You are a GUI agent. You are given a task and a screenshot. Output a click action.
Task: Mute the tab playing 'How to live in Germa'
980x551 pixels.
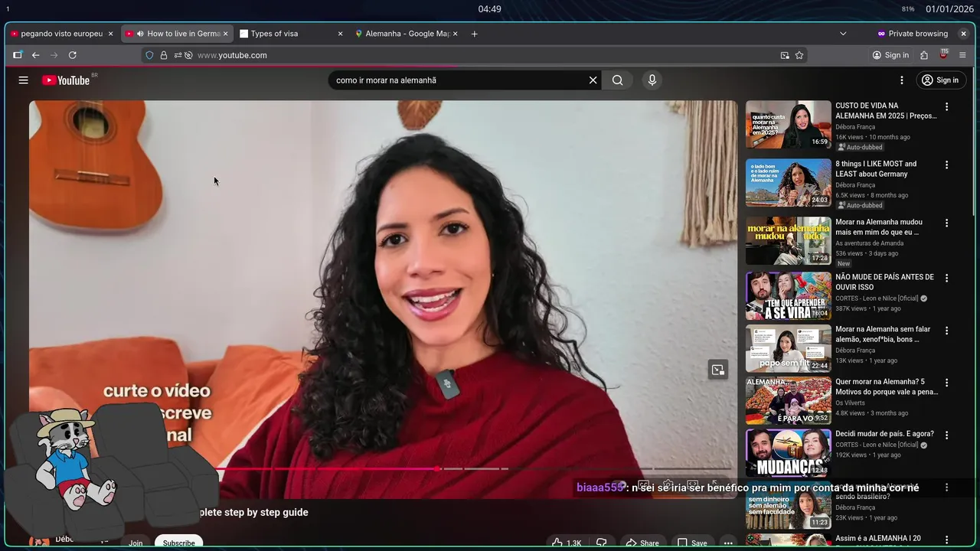[x=140, y=34]
